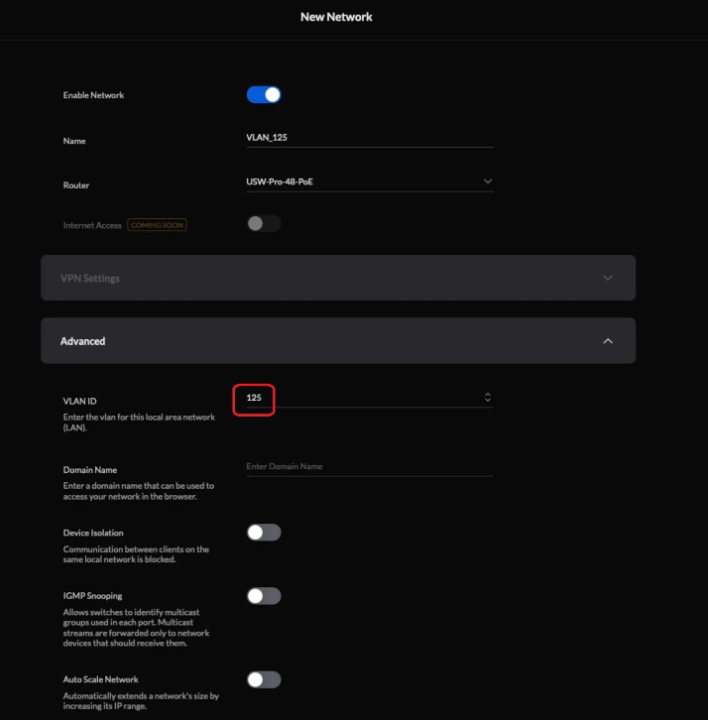Image resolution: width=708 pixels, height=720 pixels.
Task: Click the Advanced section header label
Action: pyautogui.click(x=83, y=341)
